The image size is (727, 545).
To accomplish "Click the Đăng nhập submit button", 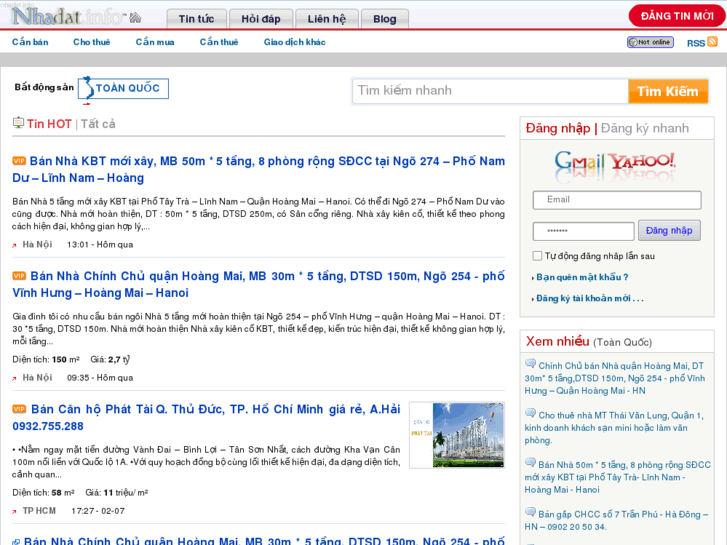I will point(669,231).
